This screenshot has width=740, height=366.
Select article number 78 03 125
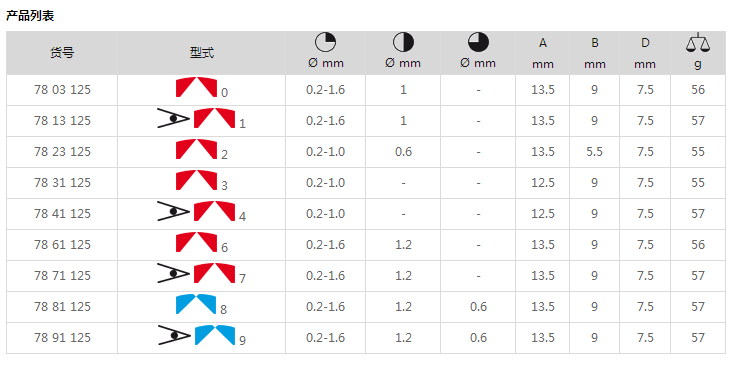tap(62, 90)
